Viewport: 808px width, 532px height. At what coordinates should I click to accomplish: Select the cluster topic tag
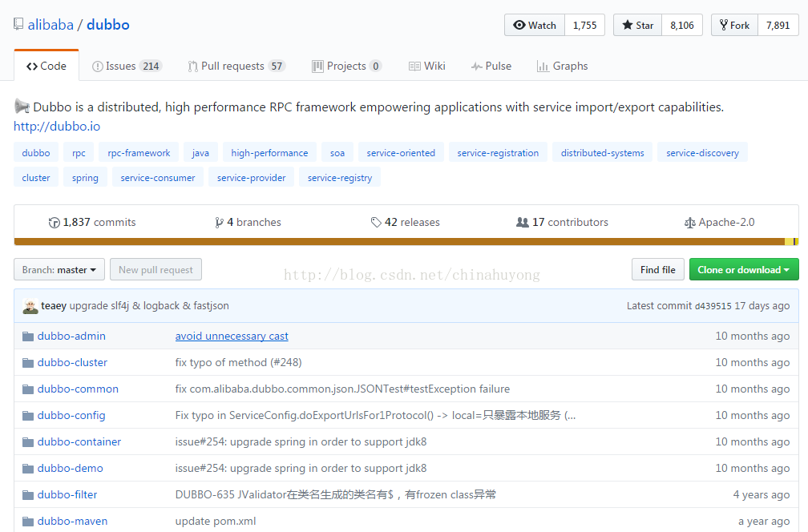(x=36, y=177)
